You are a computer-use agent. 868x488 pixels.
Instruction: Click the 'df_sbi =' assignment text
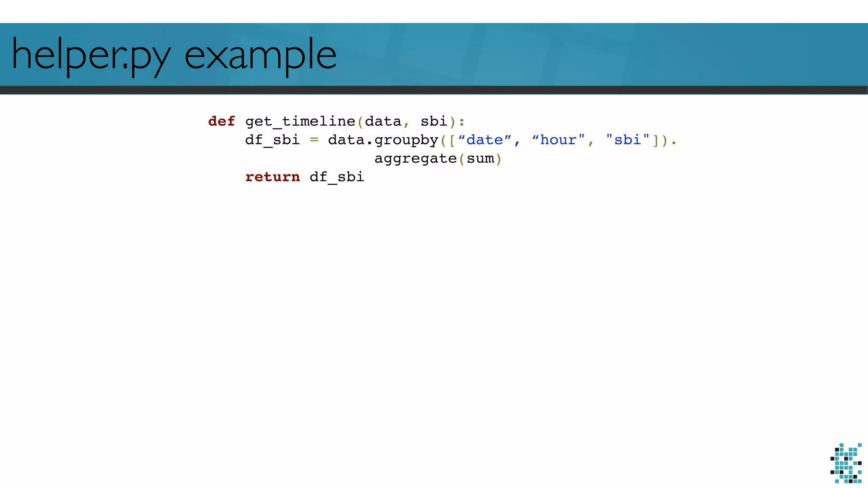282,140
